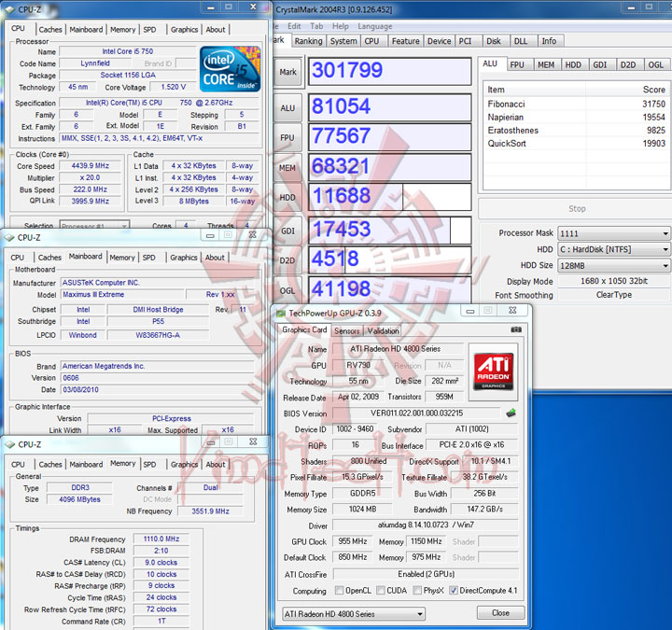Run the OGL benchmark button
This screenshot has width=672, height=630.
point(287,290)
